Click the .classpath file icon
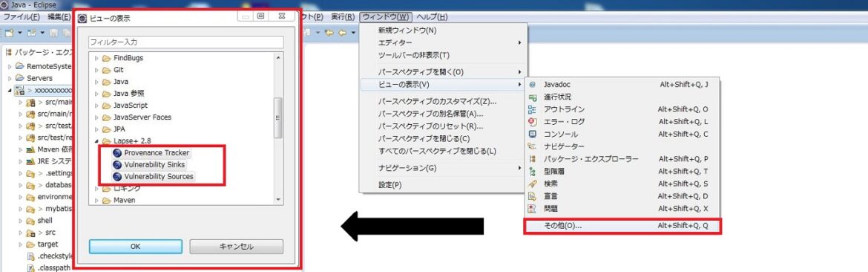Image resolution: width=868 pixels, height=272 pixels. (x=31, y=268)
